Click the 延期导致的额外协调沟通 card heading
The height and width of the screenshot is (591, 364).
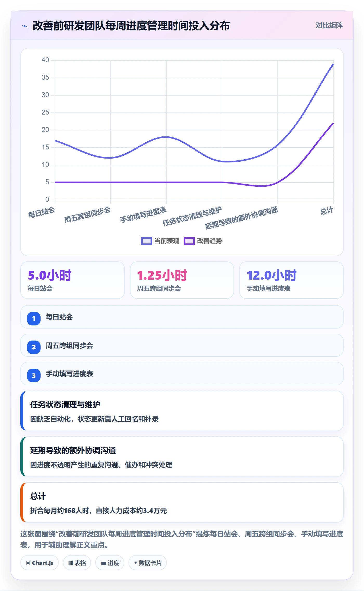tap(73, 450)
